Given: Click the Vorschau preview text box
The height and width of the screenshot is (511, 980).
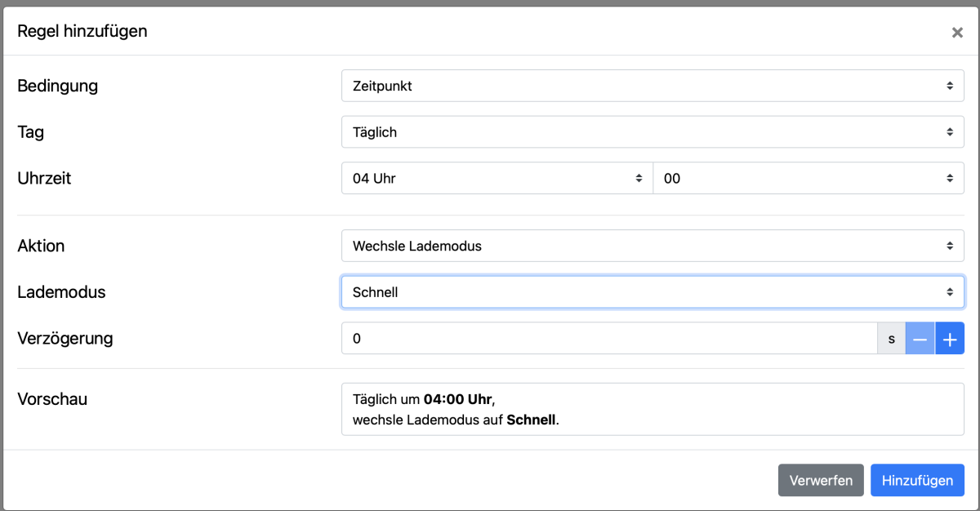Looking at the screenshot, I should pyautogui.click(x=652, y=410).
